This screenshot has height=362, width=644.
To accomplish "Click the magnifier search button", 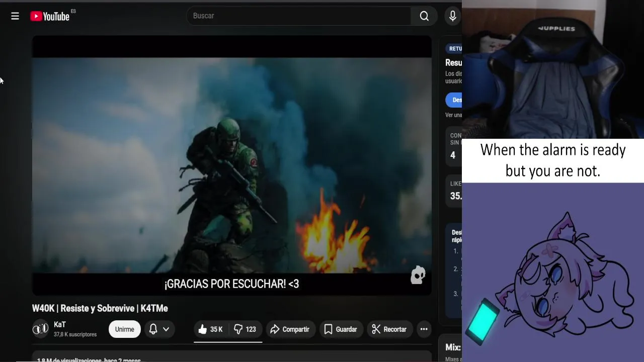I will [424, 16].
